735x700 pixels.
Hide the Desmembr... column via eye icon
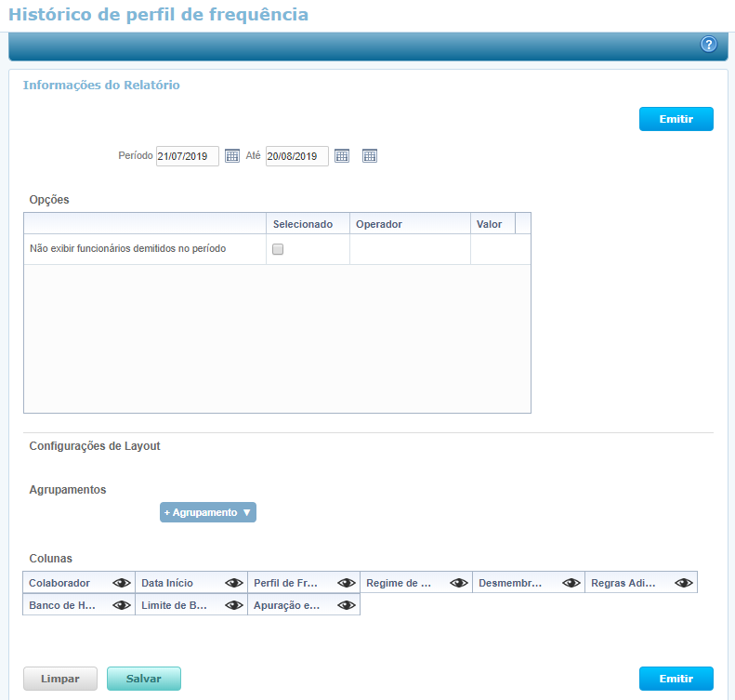click(571, 583)
